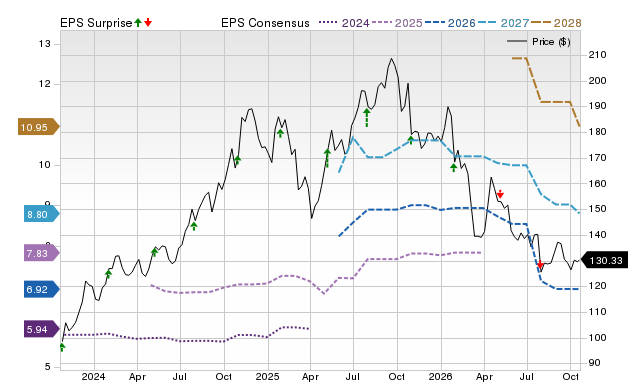The height and width of the screenshot is (382, 640).
Task: Click the '100' label on the right price axis
Action: click(x=597, y=338)
